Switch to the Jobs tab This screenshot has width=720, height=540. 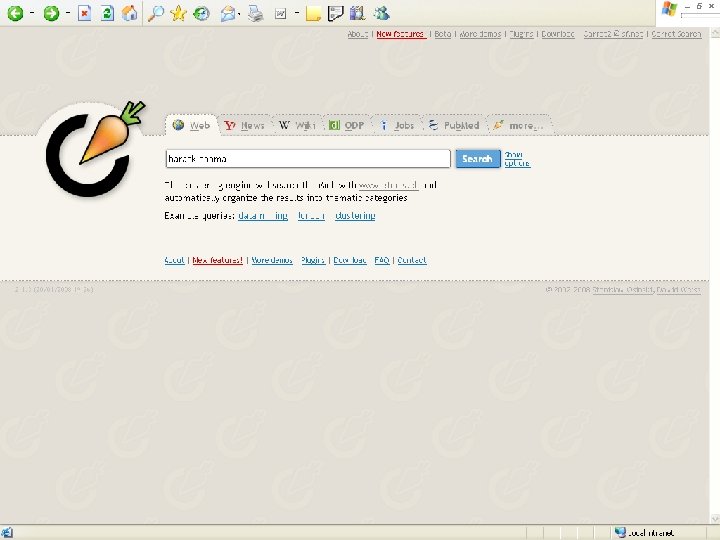pos(396,125)
